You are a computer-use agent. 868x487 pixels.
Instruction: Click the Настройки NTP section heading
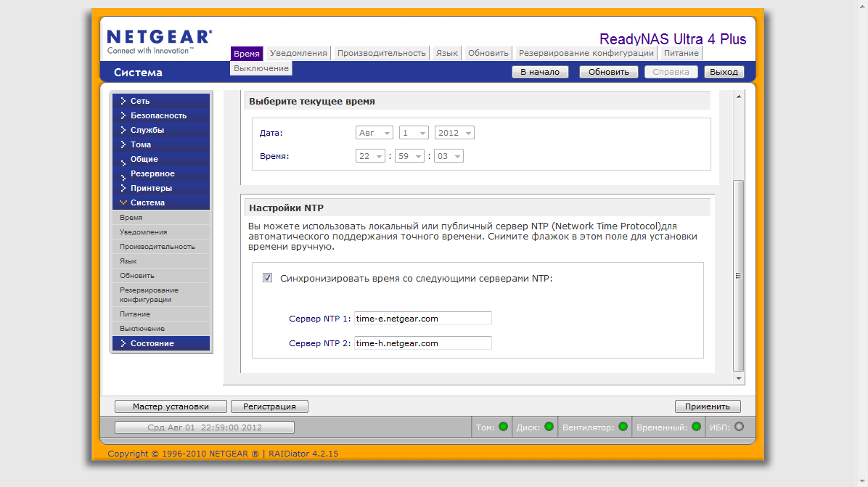(286, 208)
